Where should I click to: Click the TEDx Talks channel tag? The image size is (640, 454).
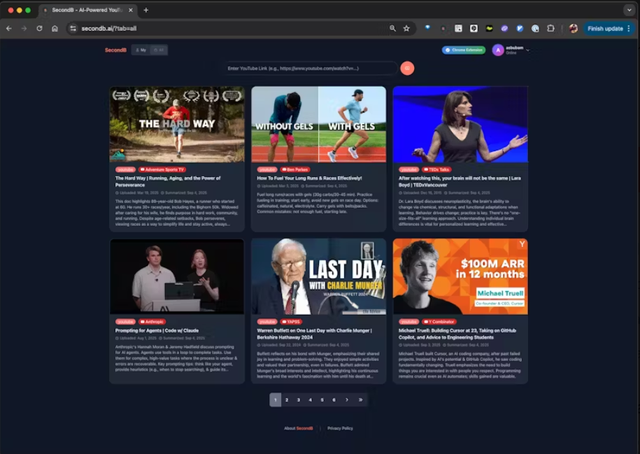[x=436, y=169]
